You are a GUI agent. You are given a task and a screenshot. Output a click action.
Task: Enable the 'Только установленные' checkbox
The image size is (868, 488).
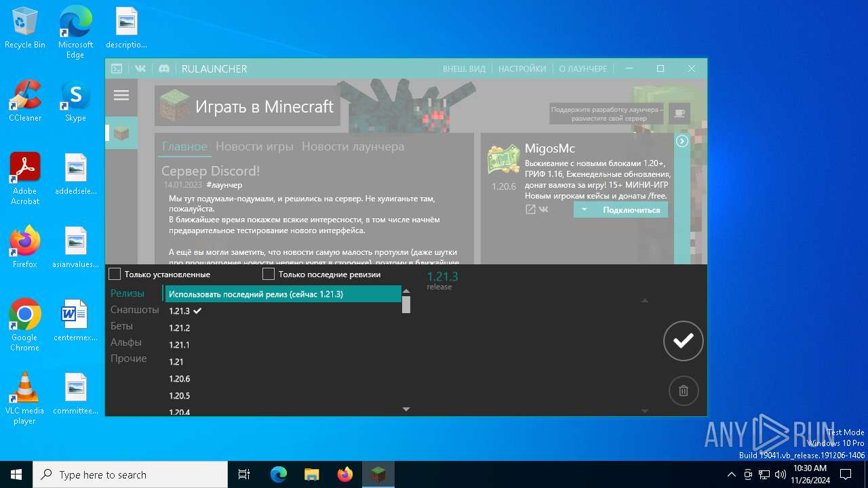pos(115,274)
